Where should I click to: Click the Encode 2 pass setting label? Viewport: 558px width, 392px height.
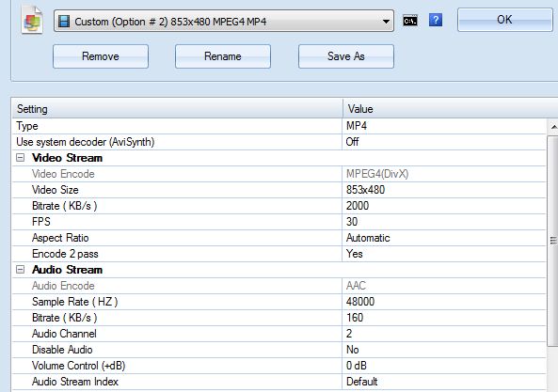click(x=65, y=254)
